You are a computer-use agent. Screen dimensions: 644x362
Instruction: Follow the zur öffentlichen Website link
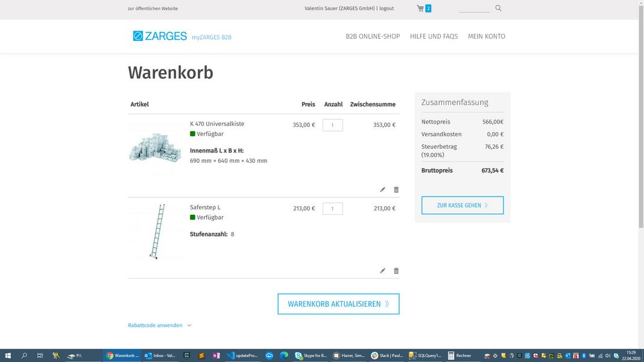153,8
